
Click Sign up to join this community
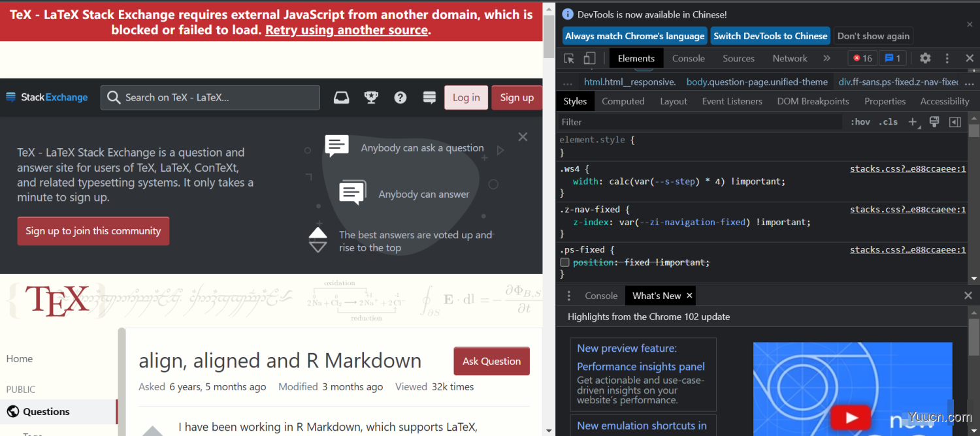click(x=93, y=231)
